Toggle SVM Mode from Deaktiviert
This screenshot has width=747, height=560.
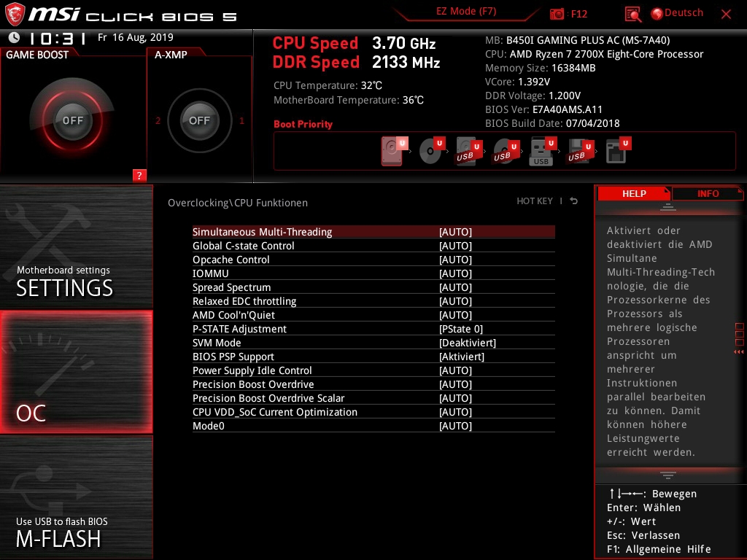[x=468, y=343]
